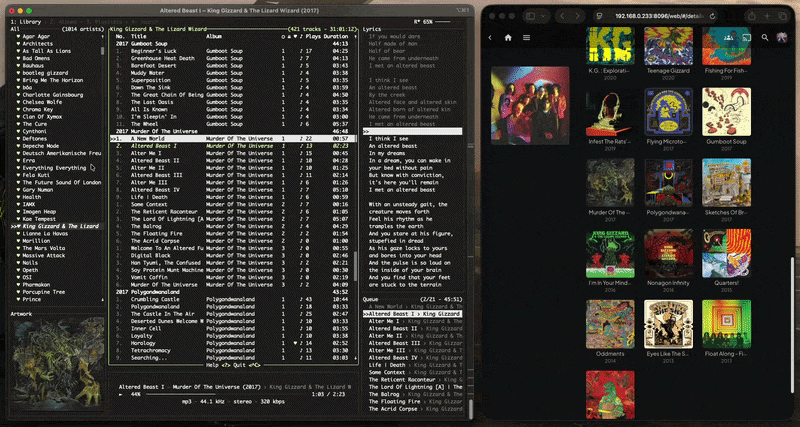Toggle heart next to Opeth artist
The height and width of the screenshot is (427, 800).
click(x=18, y=270)
